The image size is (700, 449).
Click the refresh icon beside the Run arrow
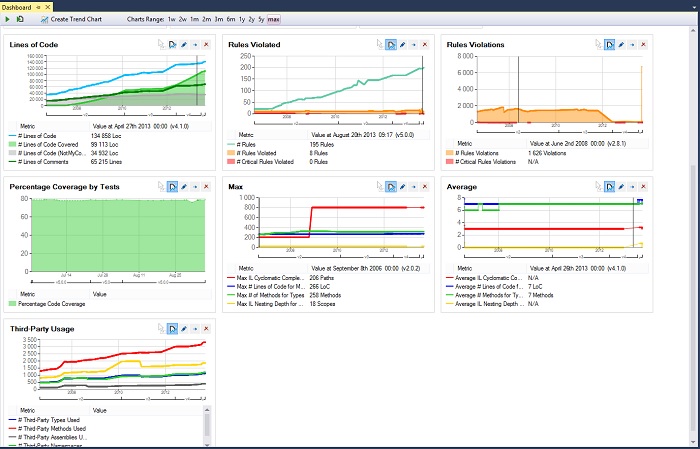pyautogui.click(x=20, y=19)
